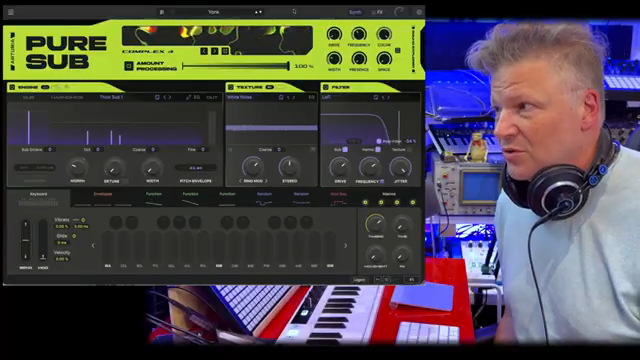
Task: Adjust the header Width knob
Action: pos(334,59)
